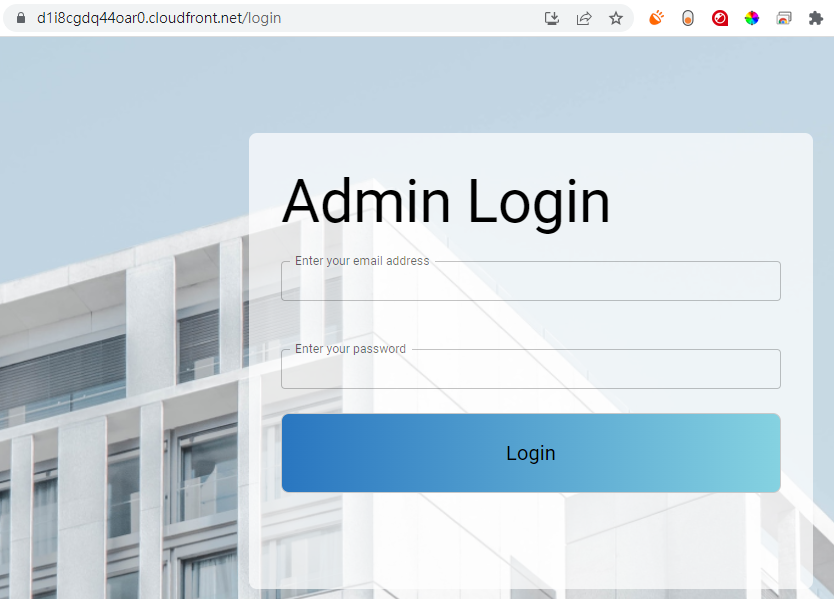Open the rainbow window extension icon

tap(784, 19)
